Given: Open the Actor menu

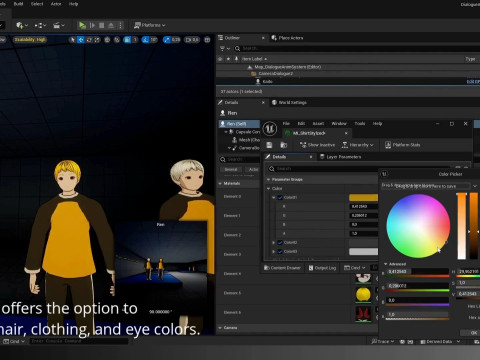Looking at the screenshot, I should pyautogui.click(x=56, y=4).
